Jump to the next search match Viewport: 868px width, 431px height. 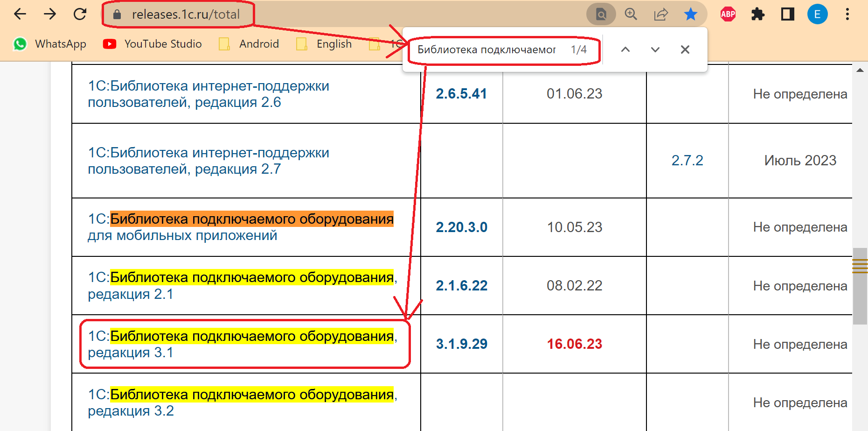click(655, 49)
